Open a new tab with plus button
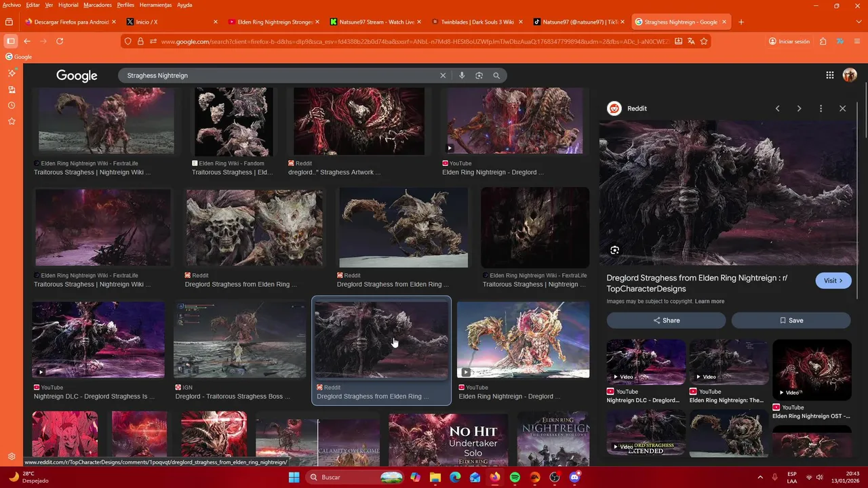 click(x=741, y=22)
